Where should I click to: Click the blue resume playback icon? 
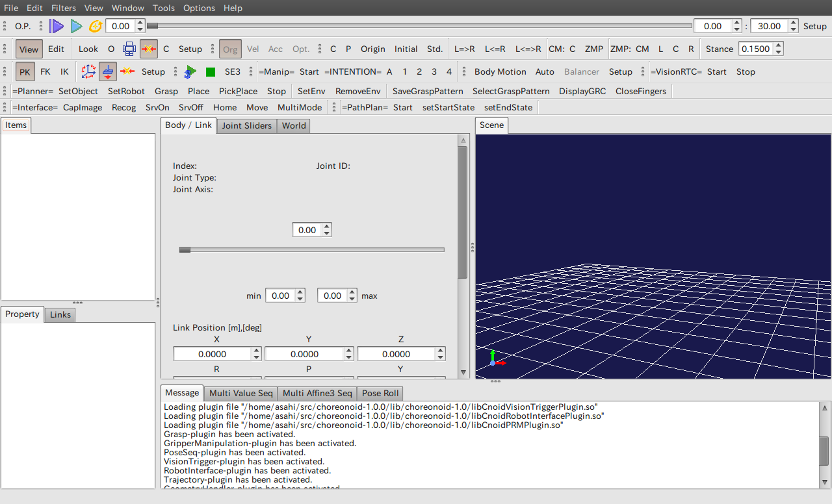(x=76, y=26)
